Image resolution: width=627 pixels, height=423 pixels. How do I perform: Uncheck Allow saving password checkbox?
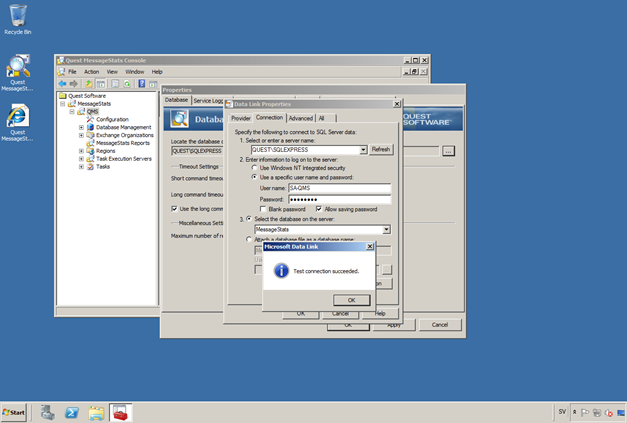(x=319, y=209)
